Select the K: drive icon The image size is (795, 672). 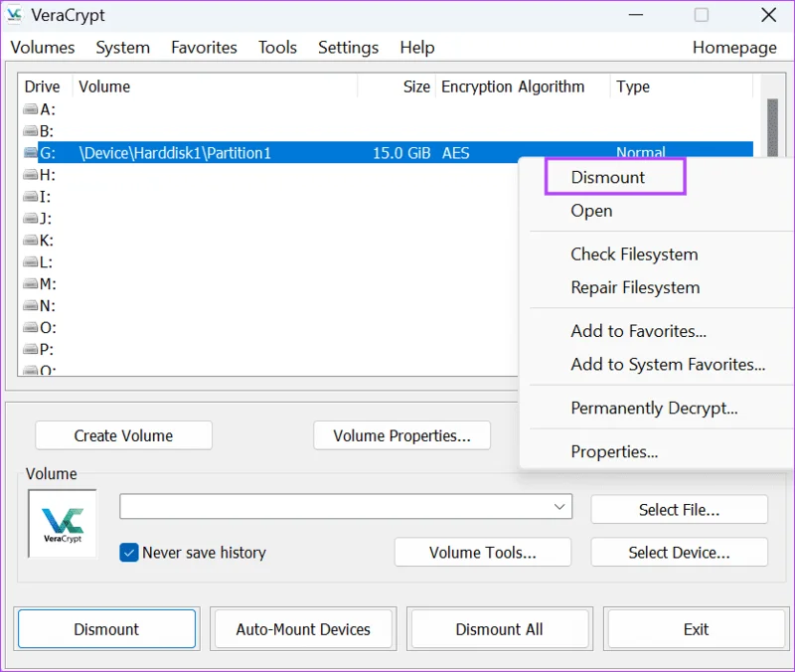click(x=31, y=241)
